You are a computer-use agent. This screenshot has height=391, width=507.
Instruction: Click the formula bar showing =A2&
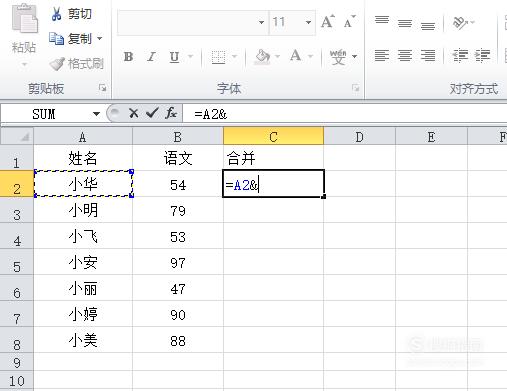345,114
